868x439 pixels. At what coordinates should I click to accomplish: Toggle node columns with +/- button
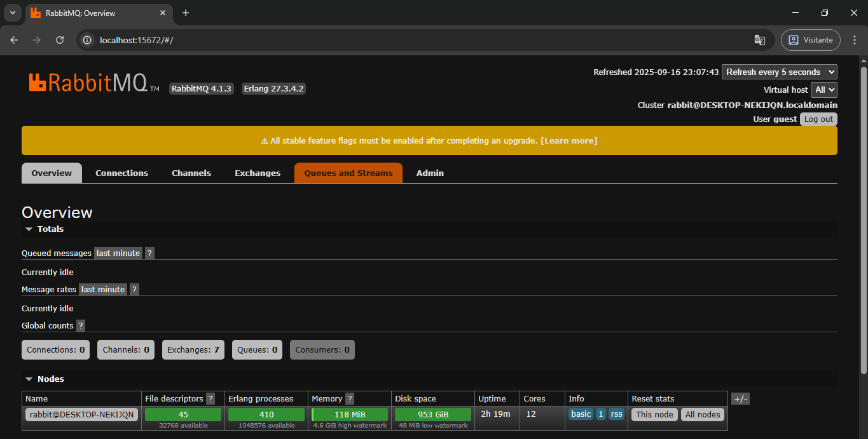[740, 399]
